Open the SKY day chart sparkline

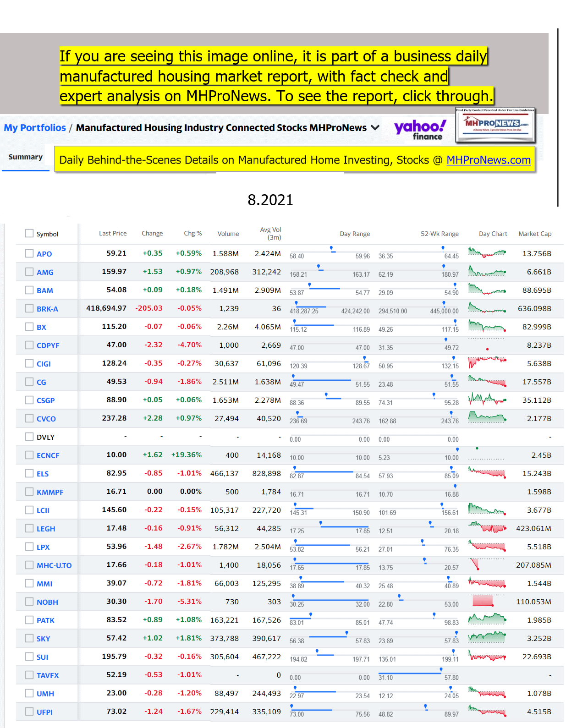(487, 637)
